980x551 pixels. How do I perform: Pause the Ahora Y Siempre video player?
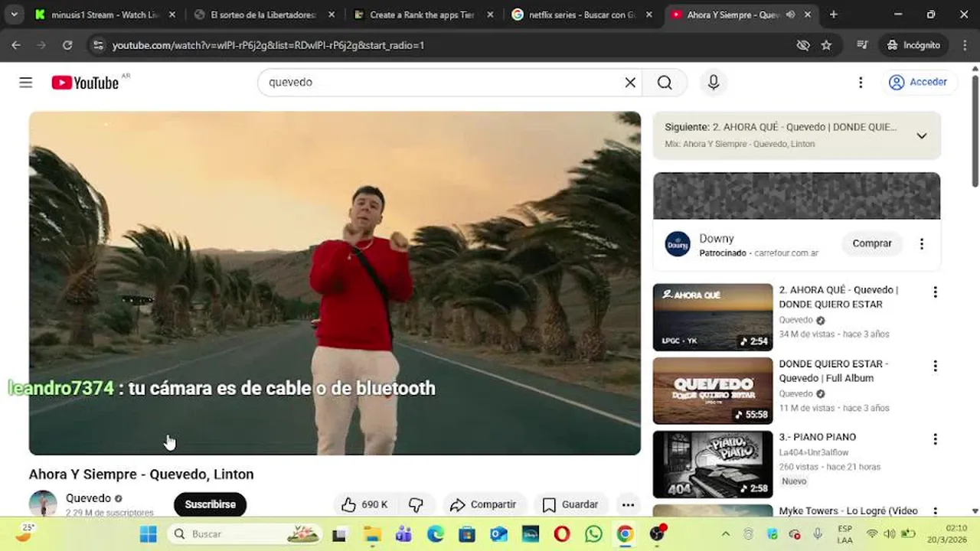pyautogui.click(x=335, y=283)
